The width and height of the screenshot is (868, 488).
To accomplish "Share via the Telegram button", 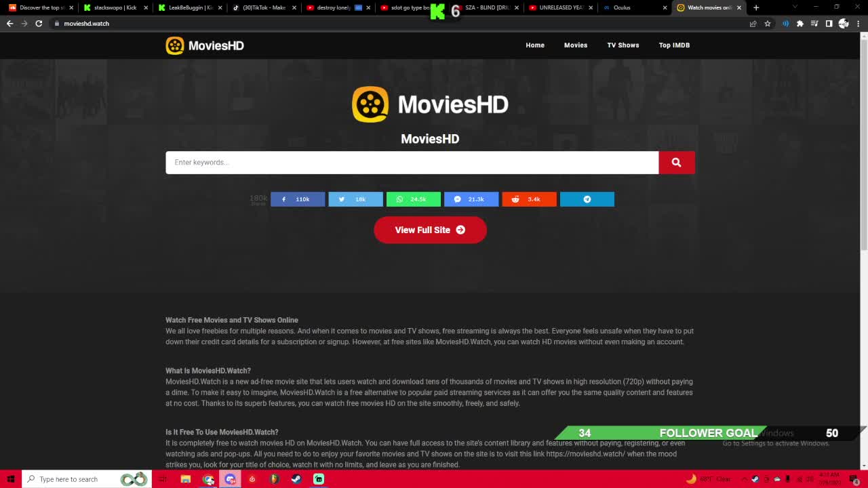I will click(587, 199).
